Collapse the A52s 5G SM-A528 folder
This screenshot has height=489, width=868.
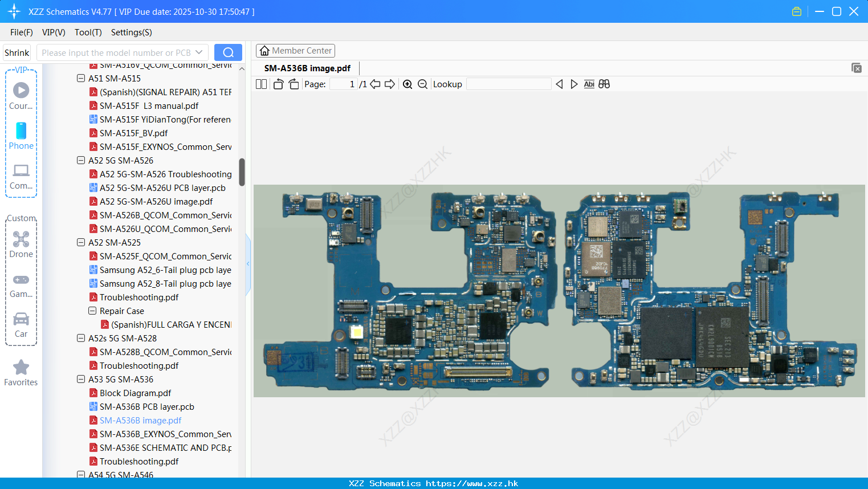pyautogui.click(x=81, y=338)
